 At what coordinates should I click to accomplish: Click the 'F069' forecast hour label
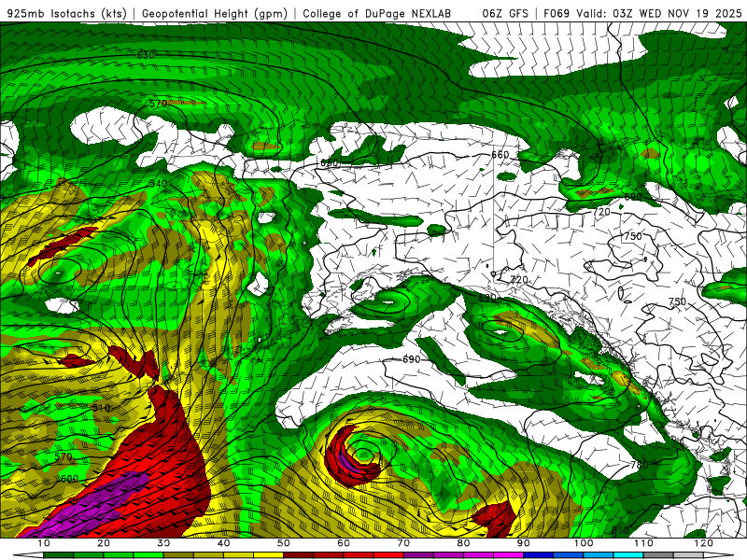click(x=557, y=13)
